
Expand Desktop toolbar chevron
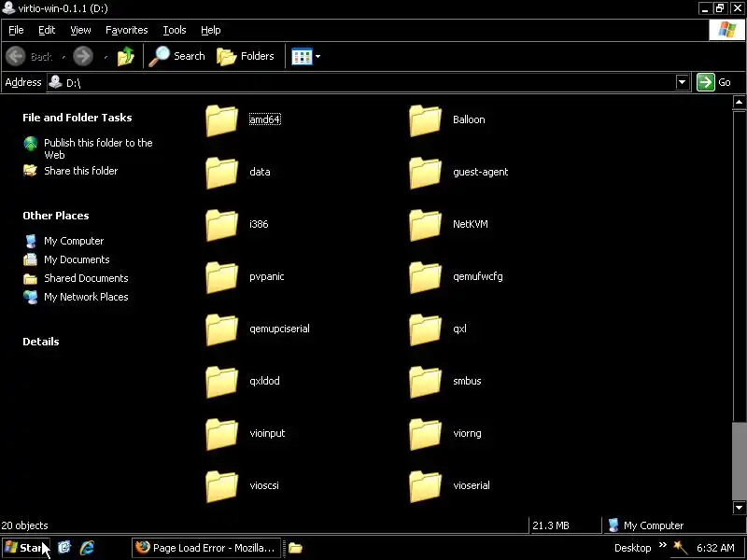point(663,545)
